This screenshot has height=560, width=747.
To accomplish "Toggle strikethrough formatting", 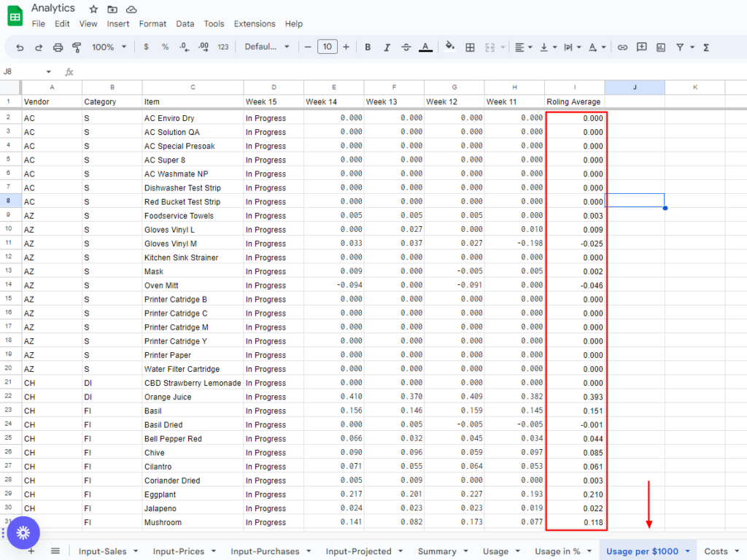I will point(406,47).
